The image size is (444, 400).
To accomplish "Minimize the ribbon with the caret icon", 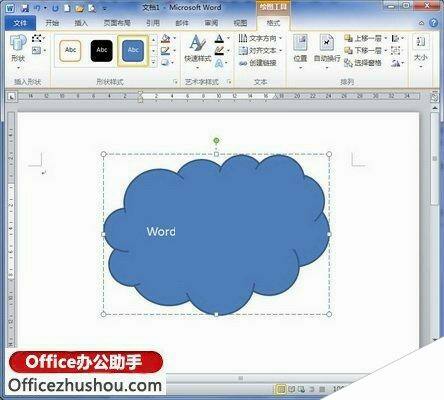I will tap(422, 23).
